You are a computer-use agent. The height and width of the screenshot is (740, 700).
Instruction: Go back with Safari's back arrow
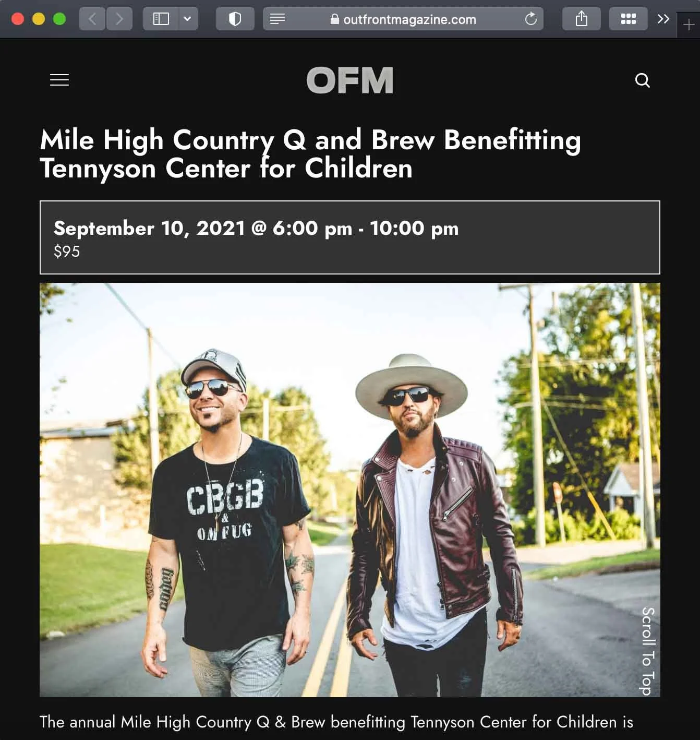click(92, 19)
